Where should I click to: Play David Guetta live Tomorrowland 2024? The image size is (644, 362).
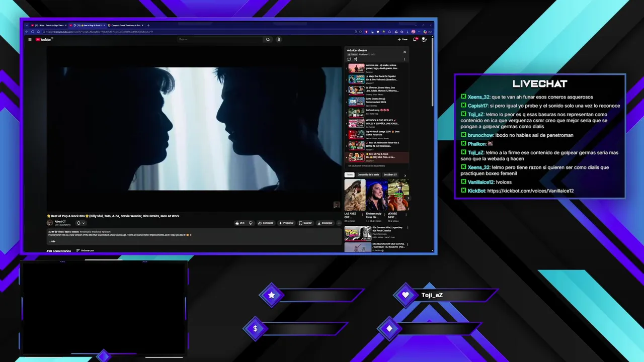377,102
